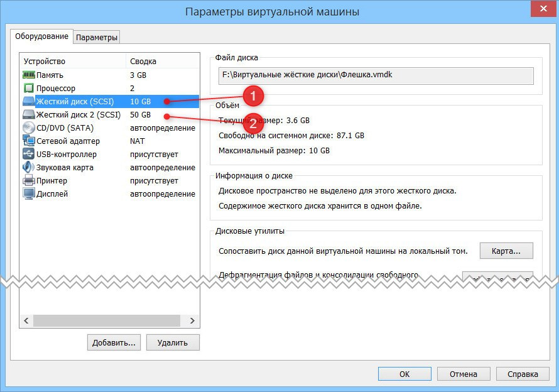Click the USB controller icon
Screen dimensions: 559x392
29,155
